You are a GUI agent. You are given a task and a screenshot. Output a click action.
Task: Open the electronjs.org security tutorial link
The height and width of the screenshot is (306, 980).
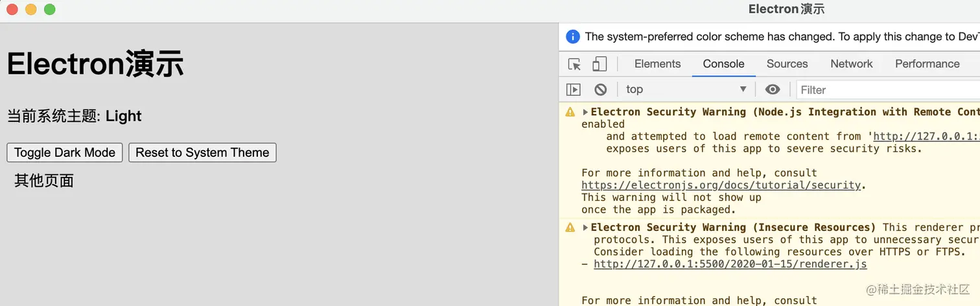pyautogui.click(x=721, y=185)
